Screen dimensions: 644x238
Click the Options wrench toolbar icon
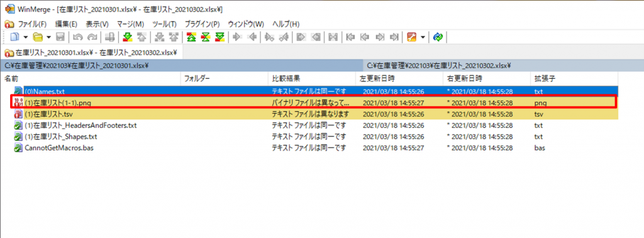click(412, 37)
